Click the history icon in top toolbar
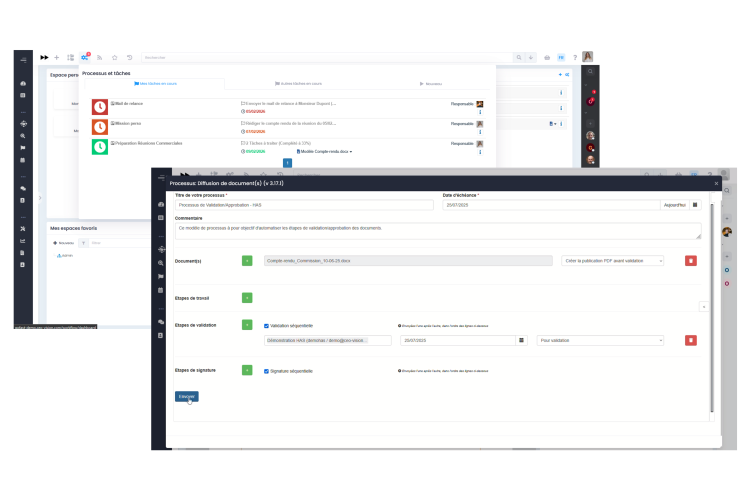 129,58
